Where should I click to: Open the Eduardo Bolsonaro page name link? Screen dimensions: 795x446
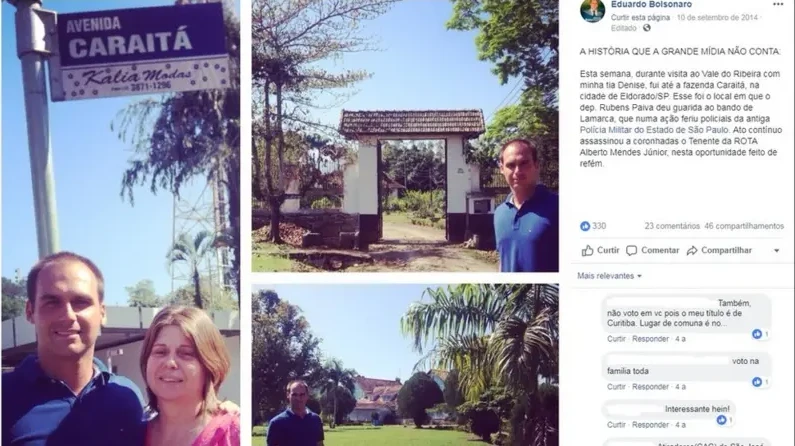651,5
